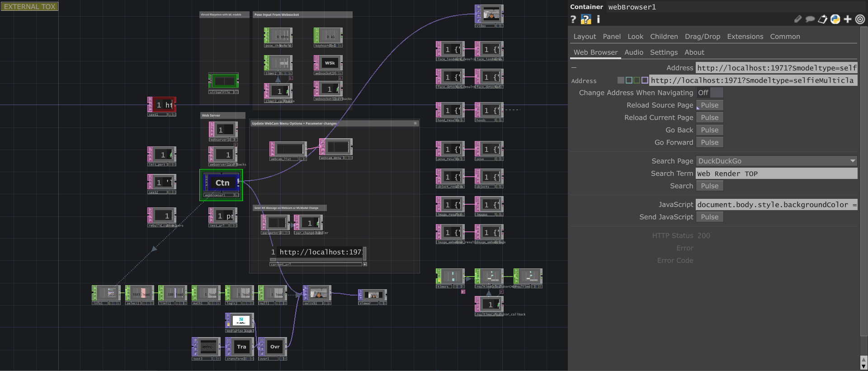868x371 pixels.
Task: Click the Search Term input field
Action: 776,174
